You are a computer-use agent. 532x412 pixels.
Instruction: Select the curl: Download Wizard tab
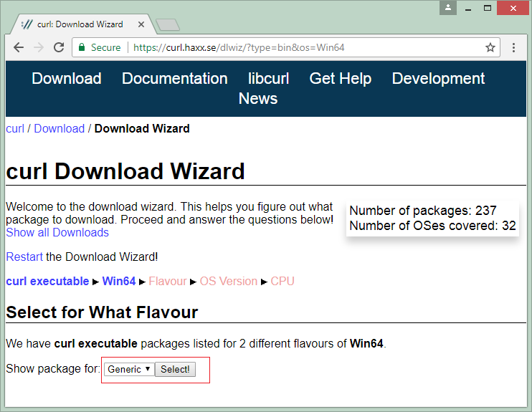point(82,24)
